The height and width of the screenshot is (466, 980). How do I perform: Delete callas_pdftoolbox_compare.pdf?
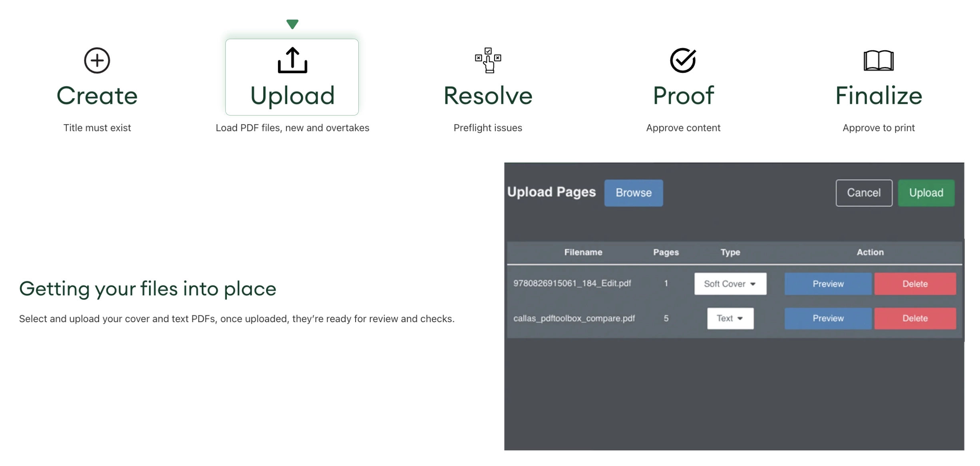[x=915, y=319]
